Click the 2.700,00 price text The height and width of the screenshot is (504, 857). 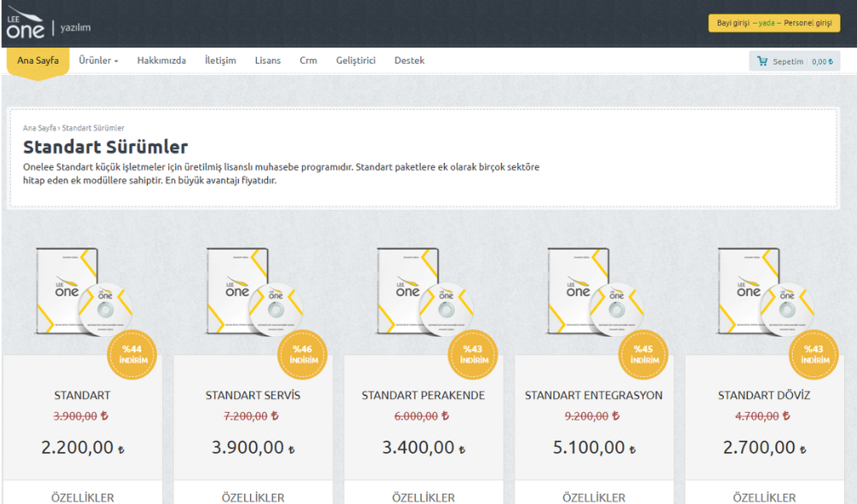[765, 447]
